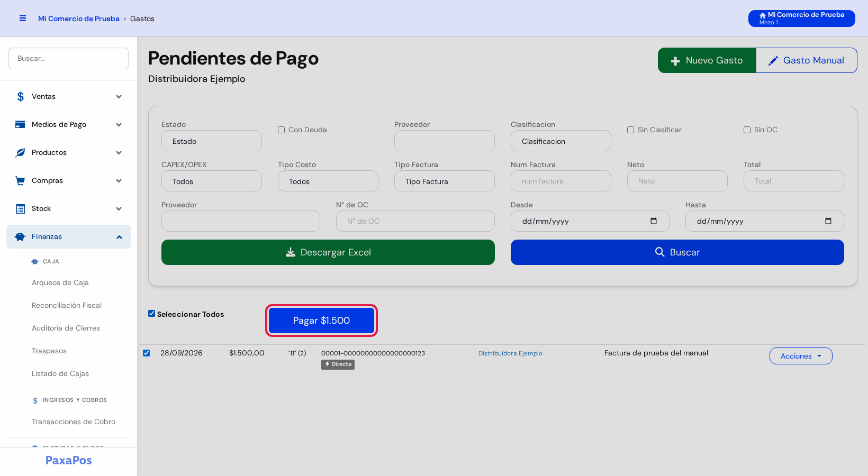Open Arqueos de Caja menu item
868x476 pixels.
[60, 282]
